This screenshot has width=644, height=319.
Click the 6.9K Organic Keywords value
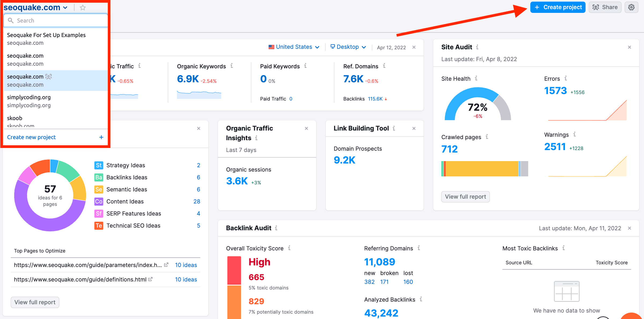(x=188, y=79)
